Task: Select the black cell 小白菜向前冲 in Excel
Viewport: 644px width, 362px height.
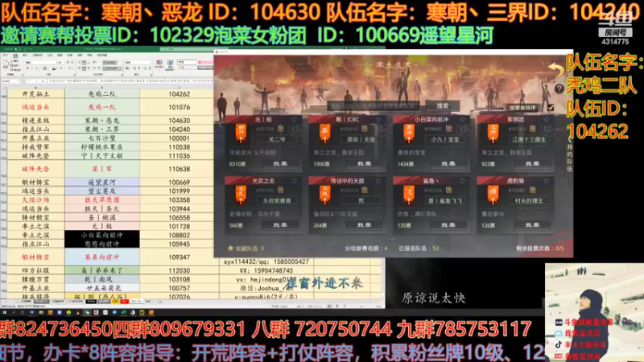Action: coord(102,235)
